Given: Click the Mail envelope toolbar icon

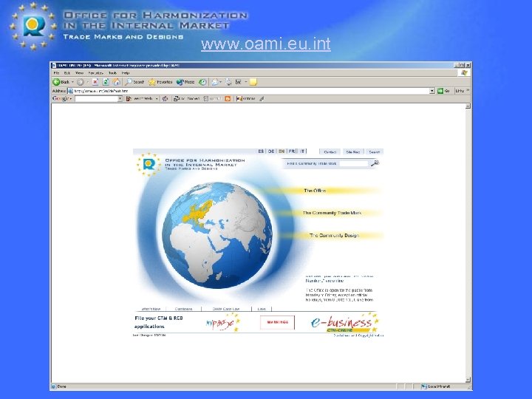Looking at the screenshot, I should pyautogui.click(x=215, y=82).
